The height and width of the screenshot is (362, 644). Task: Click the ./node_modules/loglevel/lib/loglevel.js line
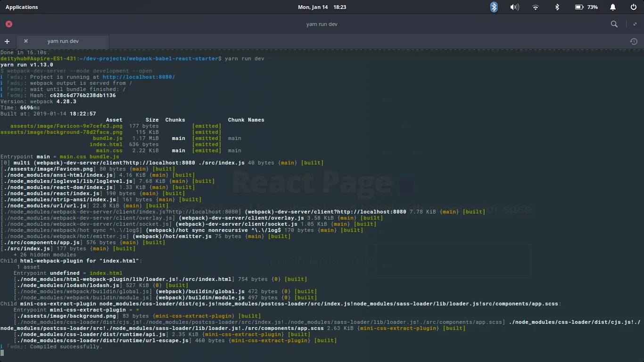(x=107, y=181)
